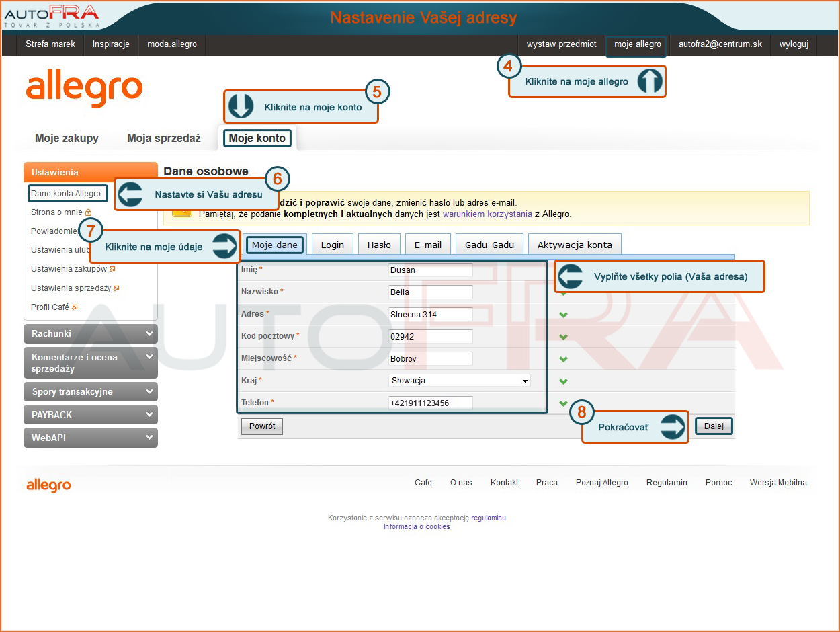
Task: Click the external-link icon next to Ustawienia zakupów
Action: click(x=112, y=269)
